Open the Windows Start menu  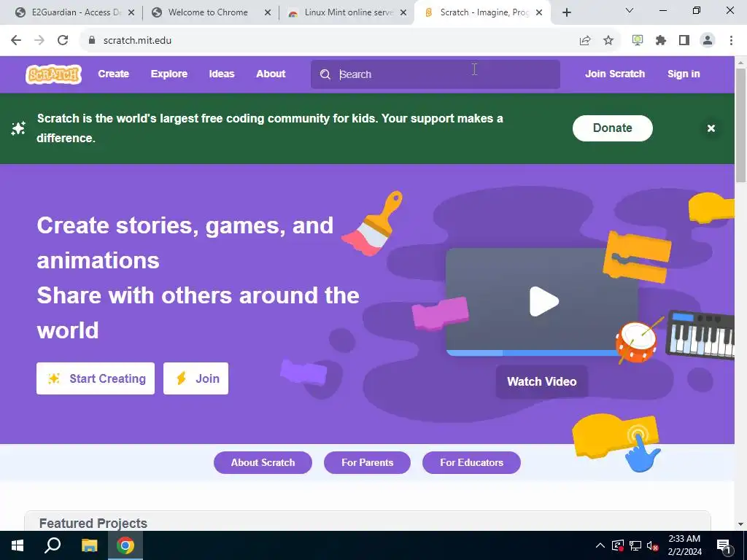point(18,545)
